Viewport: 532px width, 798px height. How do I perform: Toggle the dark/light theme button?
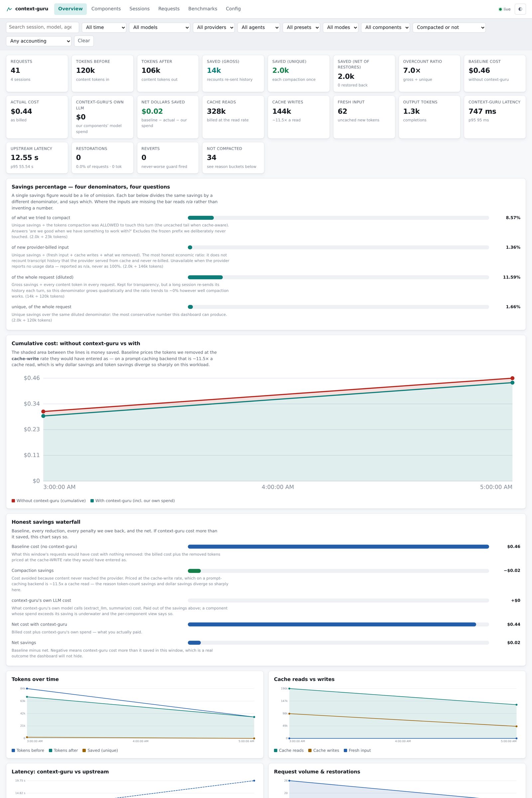click(520, 9)
